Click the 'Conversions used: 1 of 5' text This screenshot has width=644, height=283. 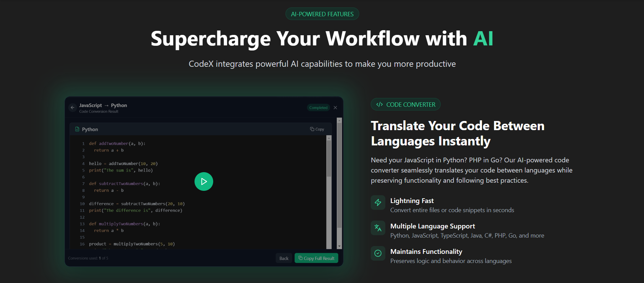pyautogui.click(x=88, y=258)
